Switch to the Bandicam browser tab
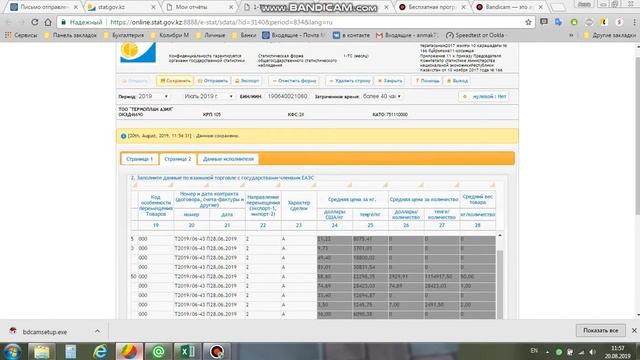 pos(509,7)
